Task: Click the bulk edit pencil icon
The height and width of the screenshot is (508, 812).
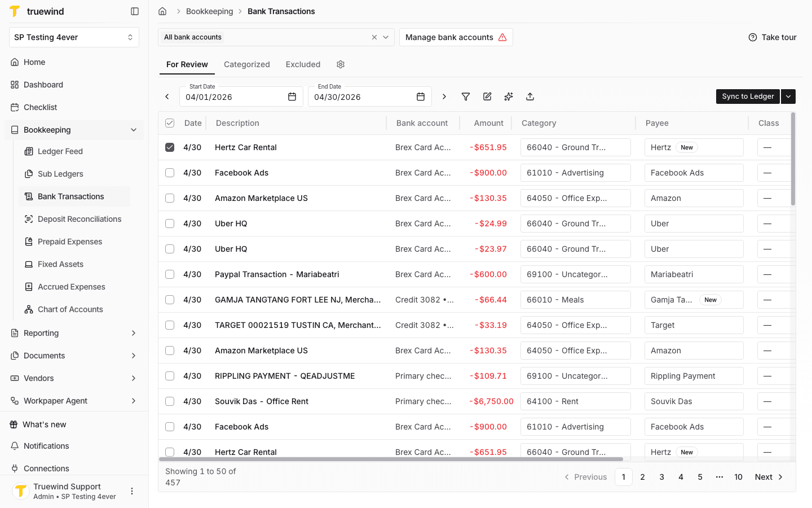Action: pyautogui.click(x=487, y=97)
